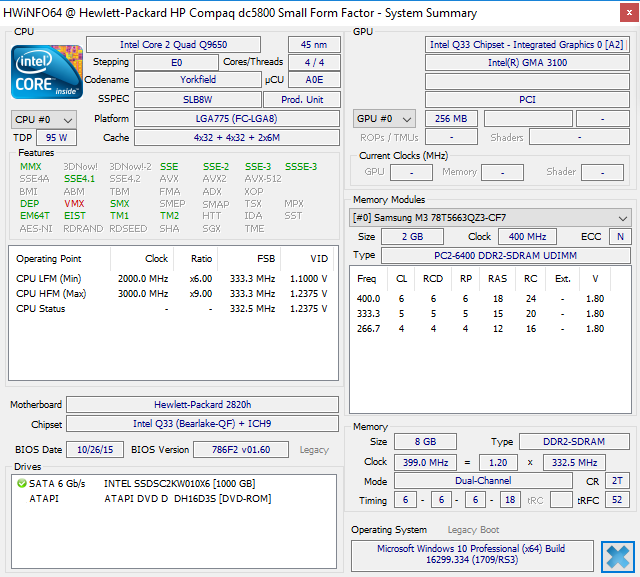
Task: Click the green SATA drive health checkmark
Action: [21, 484]
